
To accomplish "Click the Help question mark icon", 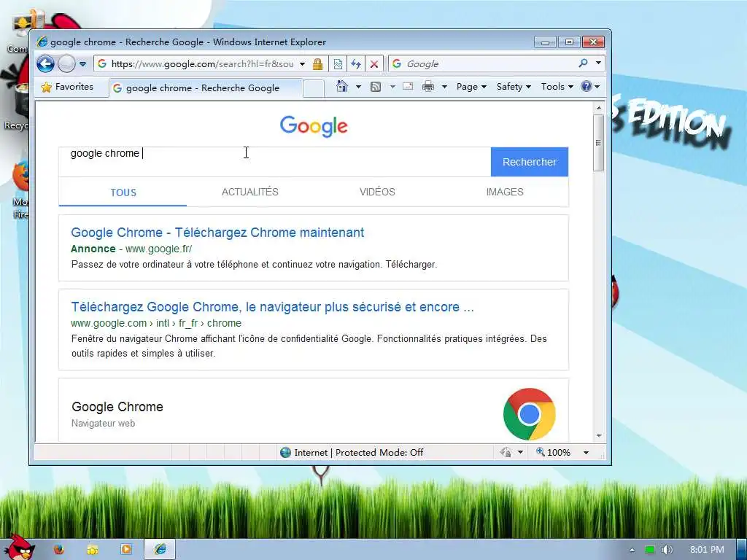I will (x=587, y=87).
